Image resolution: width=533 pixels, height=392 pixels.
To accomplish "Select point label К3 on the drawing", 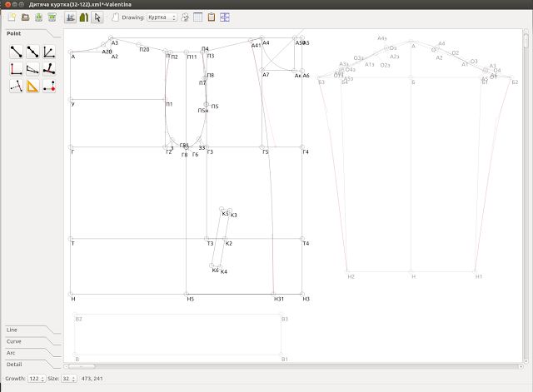I will [x=233, y=216].
